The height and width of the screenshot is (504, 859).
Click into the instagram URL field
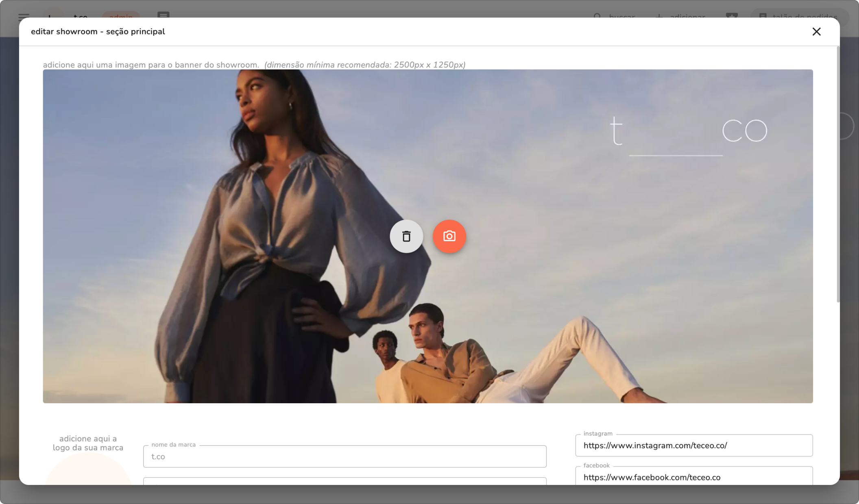coord(693,445)
